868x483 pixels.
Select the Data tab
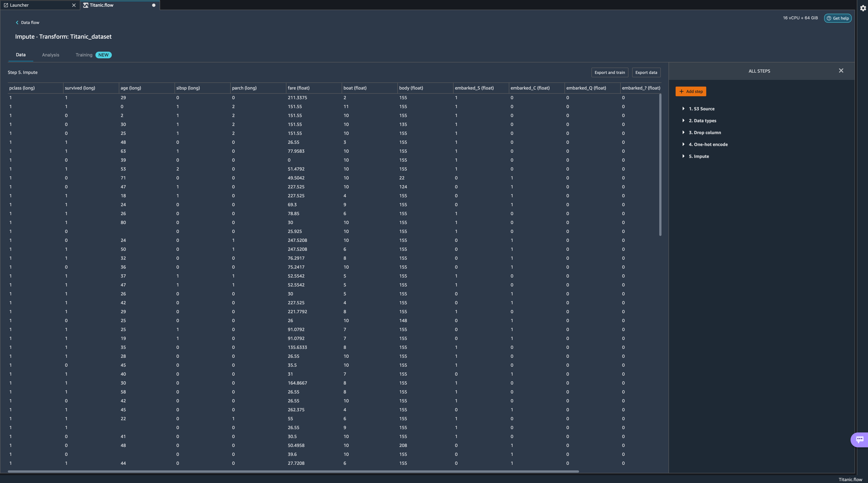point(21,55)
